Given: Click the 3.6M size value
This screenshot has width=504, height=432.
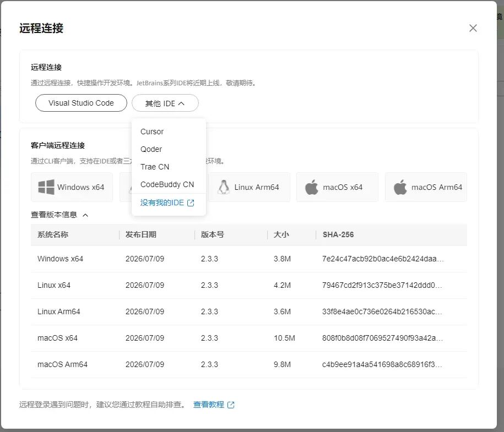Looking at the screenshot, I should click(x=282, y=311).
